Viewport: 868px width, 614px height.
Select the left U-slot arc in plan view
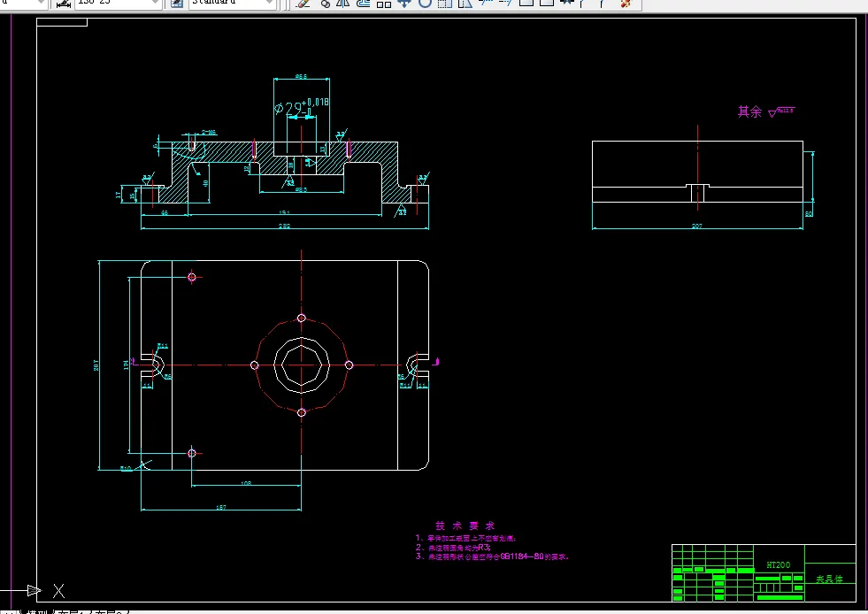pyautogui.click(x=159, y=365)
